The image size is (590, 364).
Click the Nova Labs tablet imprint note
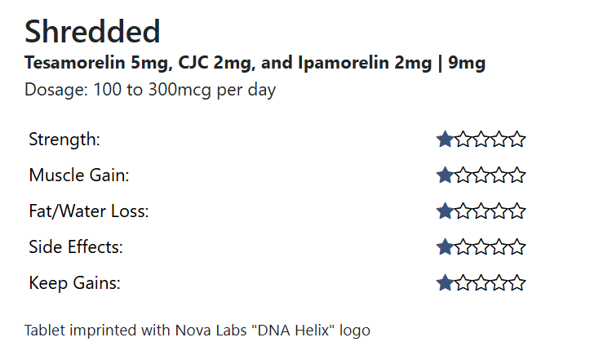(197, 331)
